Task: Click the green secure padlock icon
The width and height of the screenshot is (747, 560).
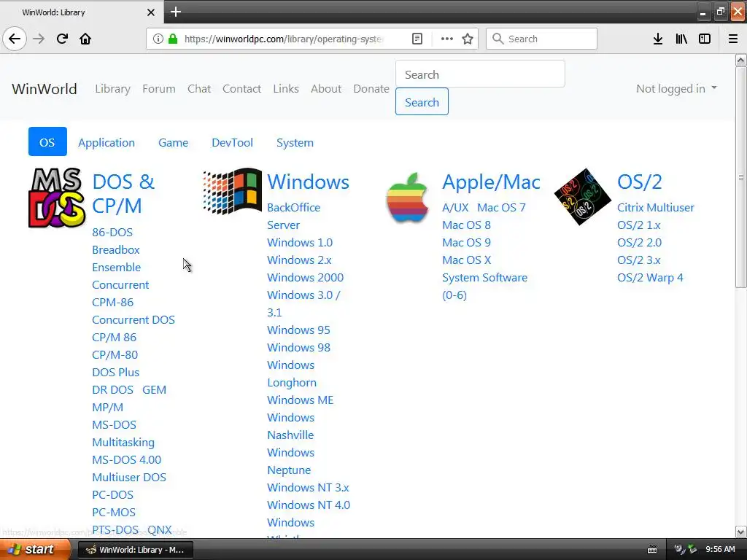Action: pos(172,39)
